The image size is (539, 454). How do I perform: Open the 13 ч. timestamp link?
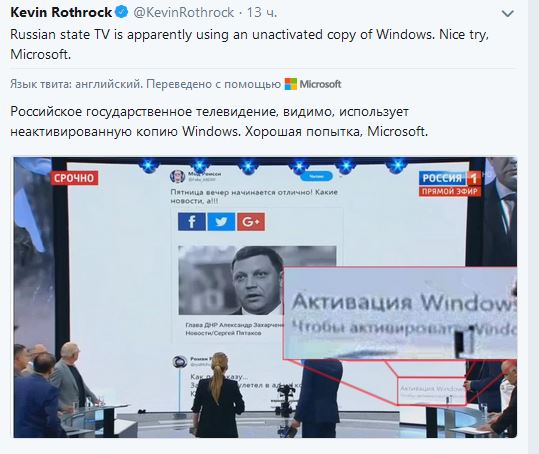(262, 13)
